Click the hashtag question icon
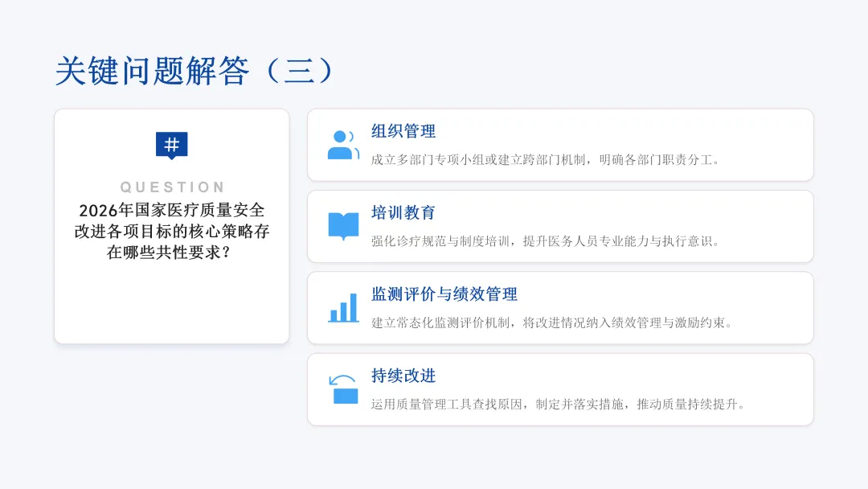868x489 pixels. pos(171,145)
